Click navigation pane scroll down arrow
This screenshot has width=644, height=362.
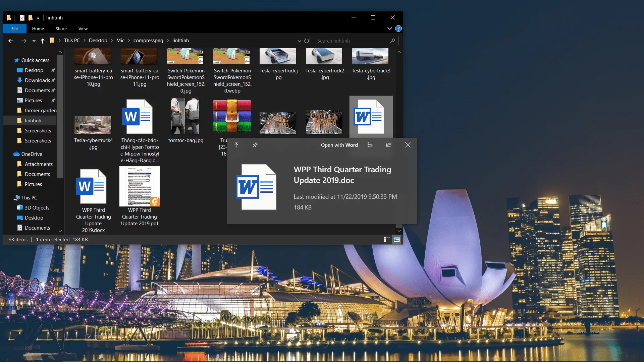point(60,231)
